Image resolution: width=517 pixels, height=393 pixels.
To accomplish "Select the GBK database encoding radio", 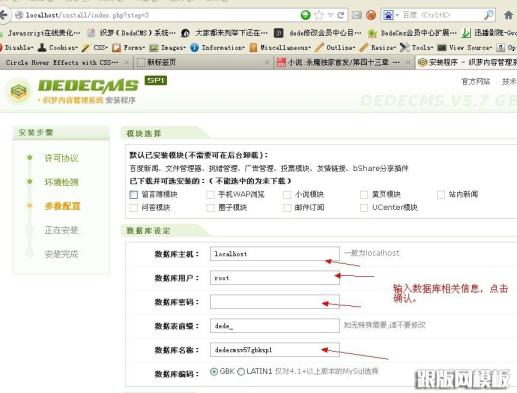I will point(214,371).
